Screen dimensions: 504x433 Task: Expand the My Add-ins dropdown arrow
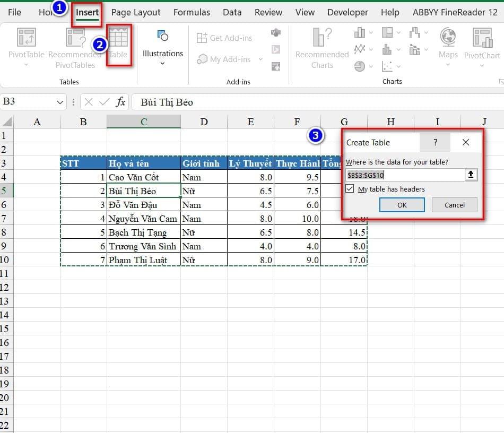tap(260, 59)
